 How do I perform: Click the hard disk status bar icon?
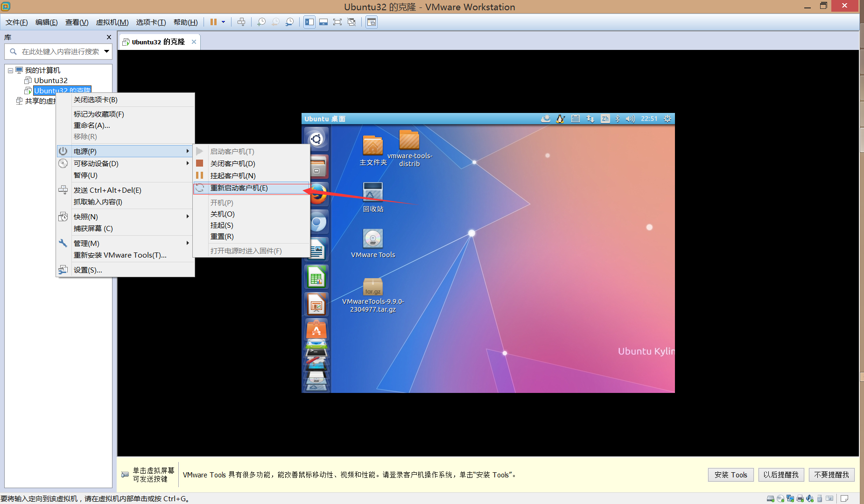tap(771, 498)
